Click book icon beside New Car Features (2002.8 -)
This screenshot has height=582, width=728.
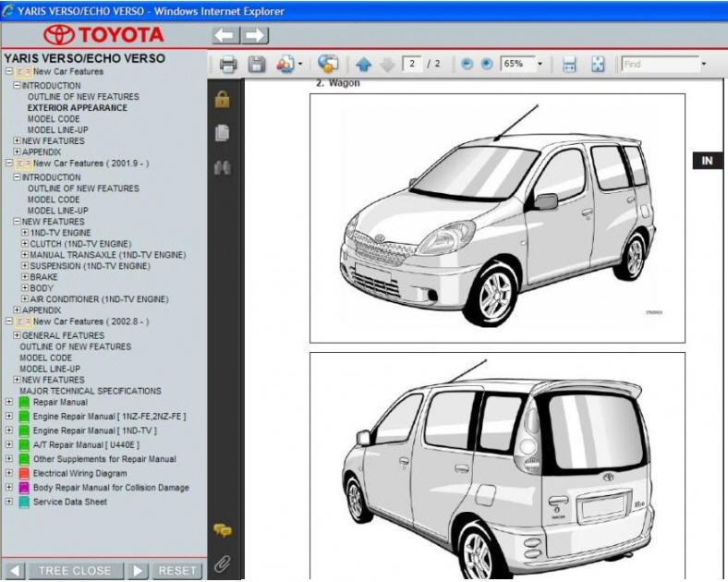(x=24, y=321)
